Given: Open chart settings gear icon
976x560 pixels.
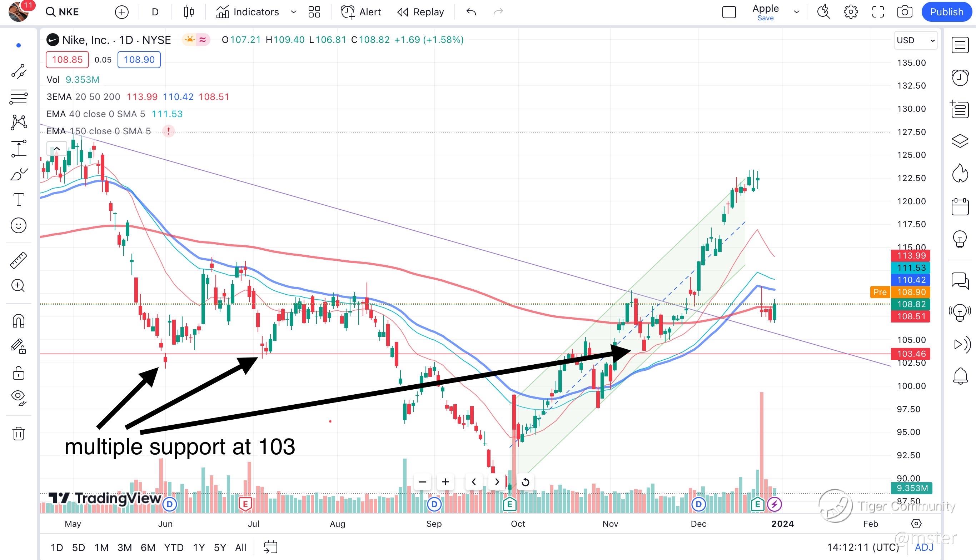Looking at the screenshot, I should pyautogui.click(x=851, y=12).
